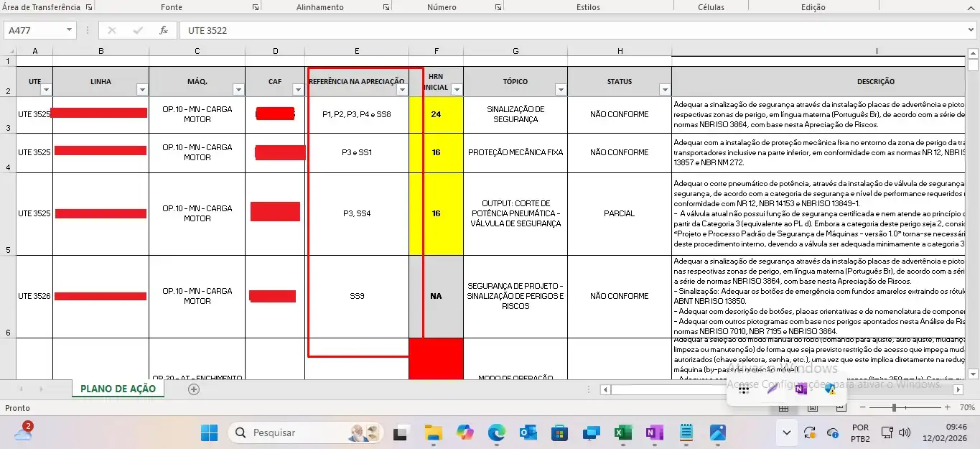Select column G header
980x449 pixels.
click(x=515, y=51)
